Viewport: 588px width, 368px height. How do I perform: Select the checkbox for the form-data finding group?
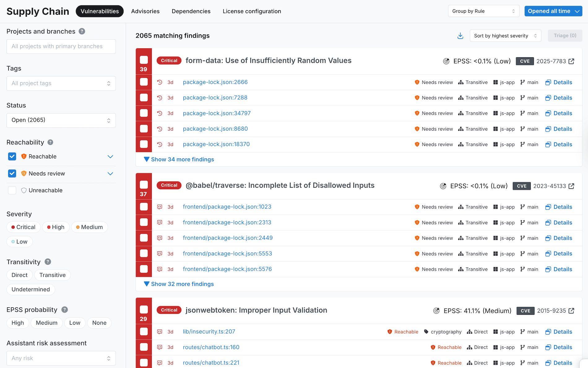pyautogui.click(x=143, y=60)
